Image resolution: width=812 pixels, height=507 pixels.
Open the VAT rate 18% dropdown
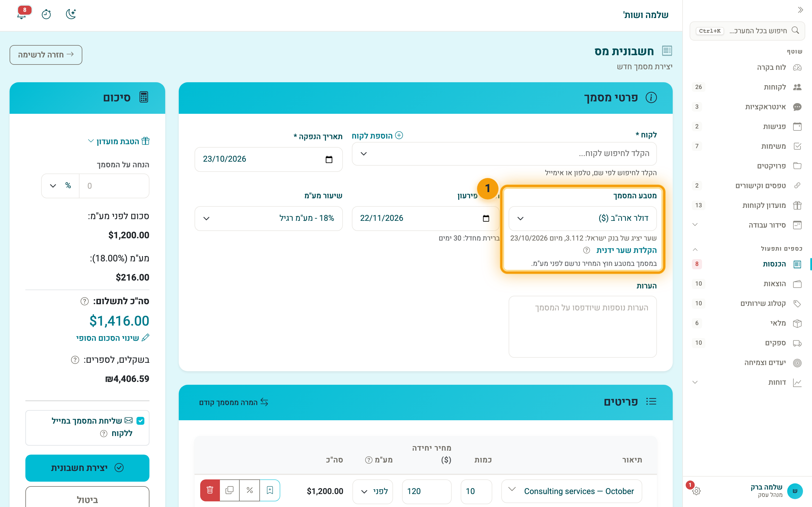click(268, 218)
